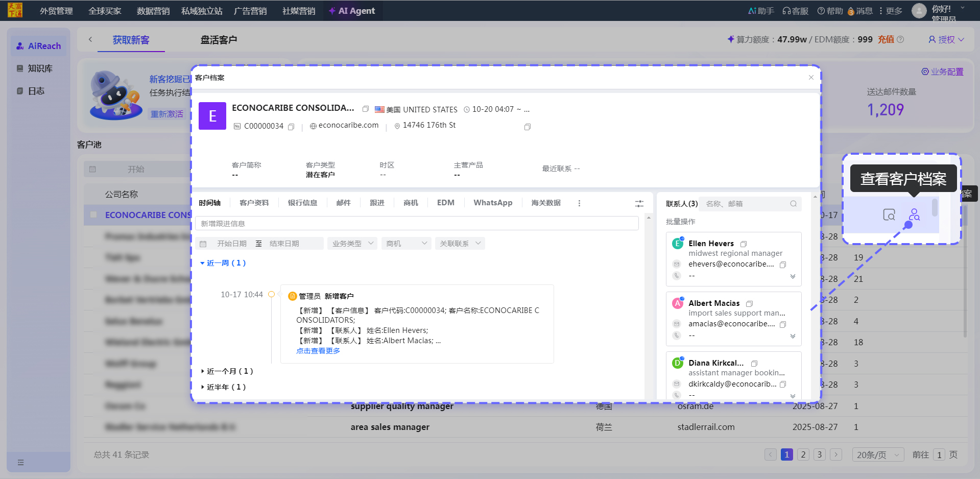Open the 海关数据 tab
Viewport: 980px width, 479px height.
point(545,203)
